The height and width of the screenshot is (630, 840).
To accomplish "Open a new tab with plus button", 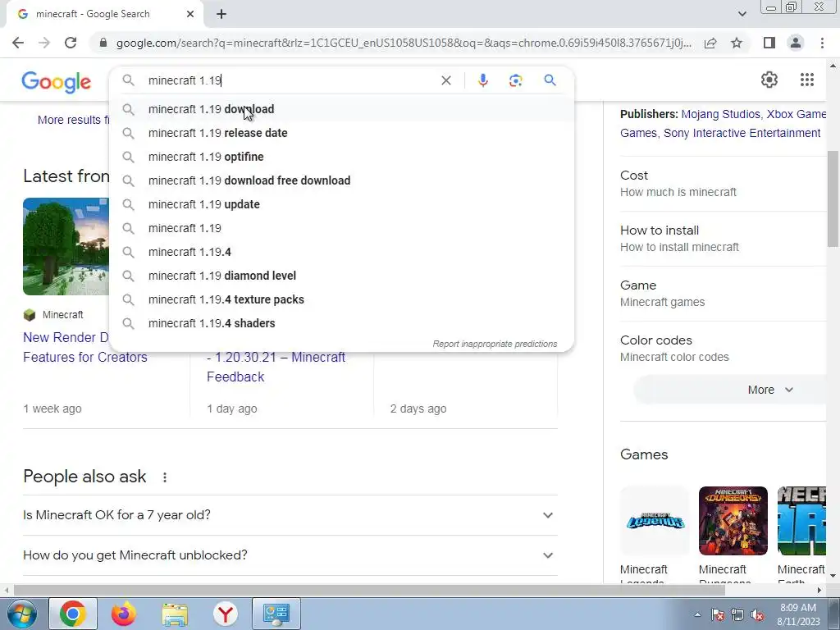I will click(221, 14).
